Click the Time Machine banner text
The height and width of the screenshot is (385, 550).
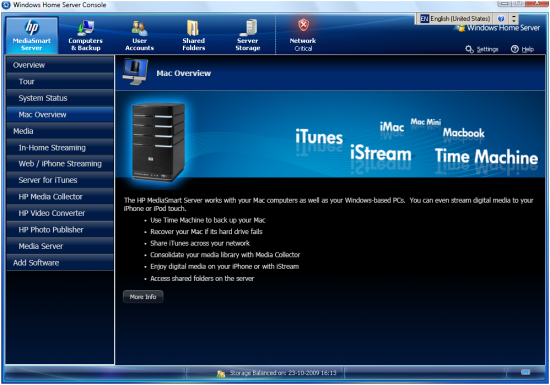[x=487, y=157]
